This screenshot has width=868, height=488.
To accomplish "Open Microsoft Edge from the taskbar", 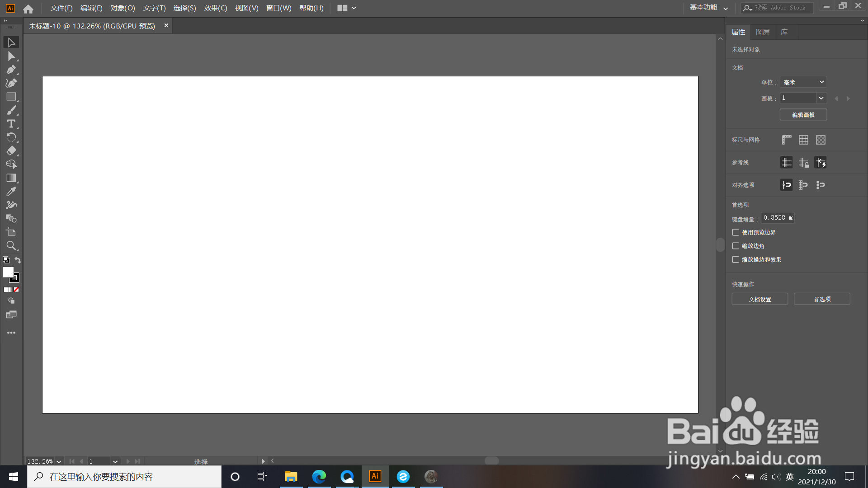I will click(x=319, y=477).
